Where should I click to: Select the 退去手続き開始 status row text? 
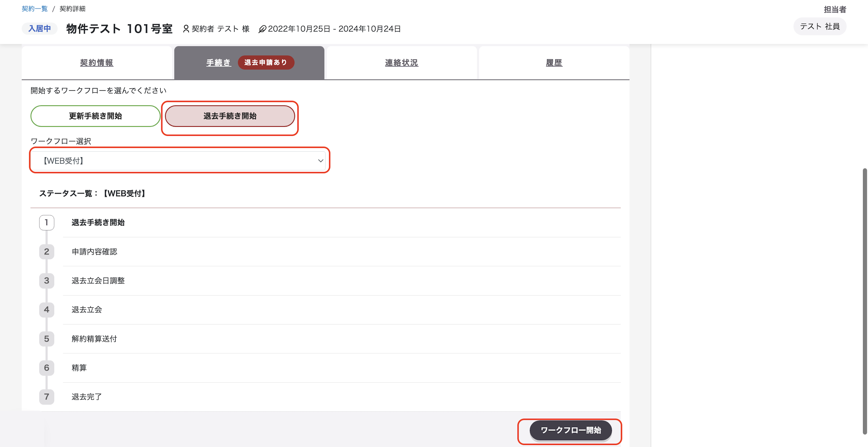98,222
